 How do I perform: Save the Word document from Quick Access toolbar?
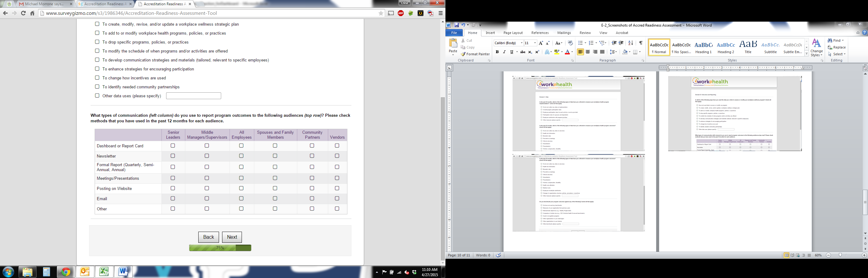[x=456, y=25]
